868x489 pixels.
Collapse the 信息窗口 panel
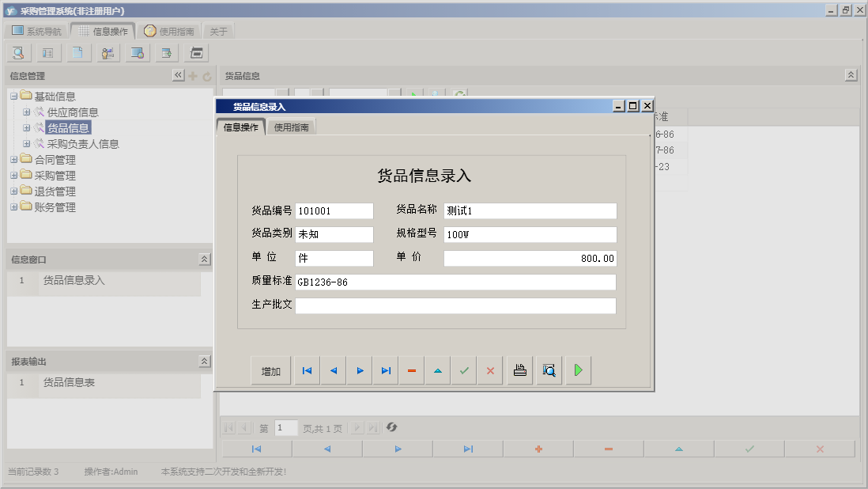(x=203, y=258)
